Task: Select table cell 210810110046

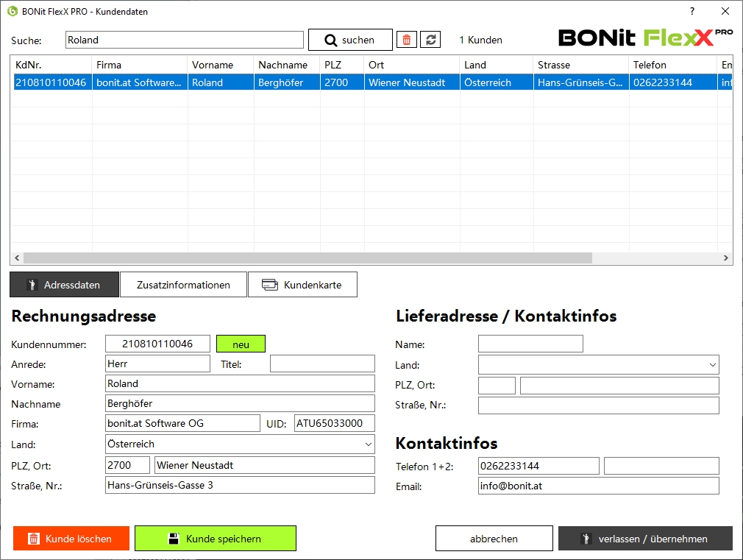Action: pyautogui.click(x=51, y=82)
